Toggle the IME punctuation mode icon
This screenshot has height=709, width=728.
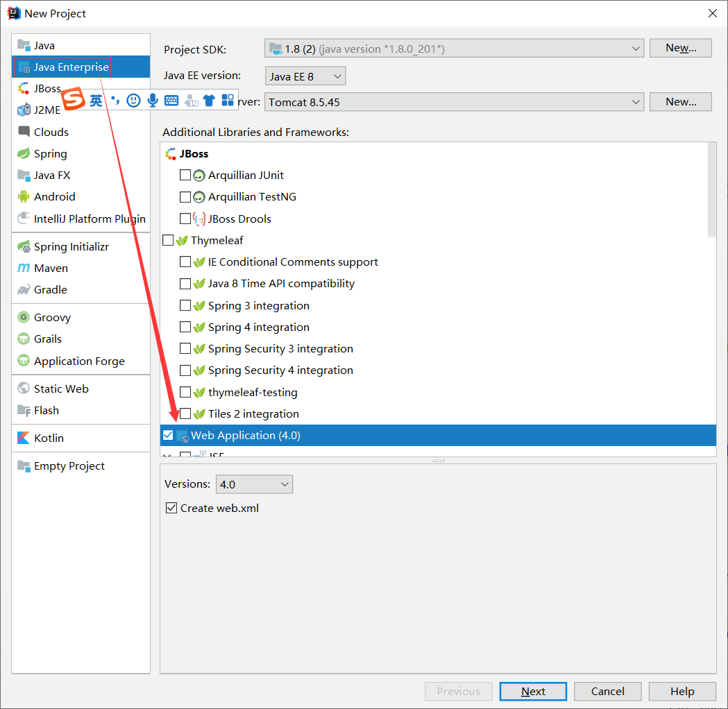pos(115,100)
